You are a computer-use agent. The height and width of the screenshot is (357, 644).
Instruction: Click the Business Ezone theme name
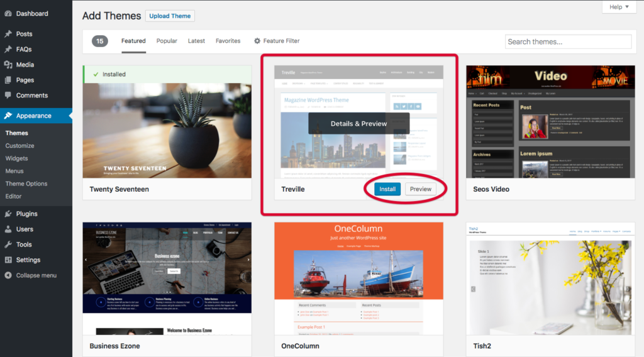[114, 346]
